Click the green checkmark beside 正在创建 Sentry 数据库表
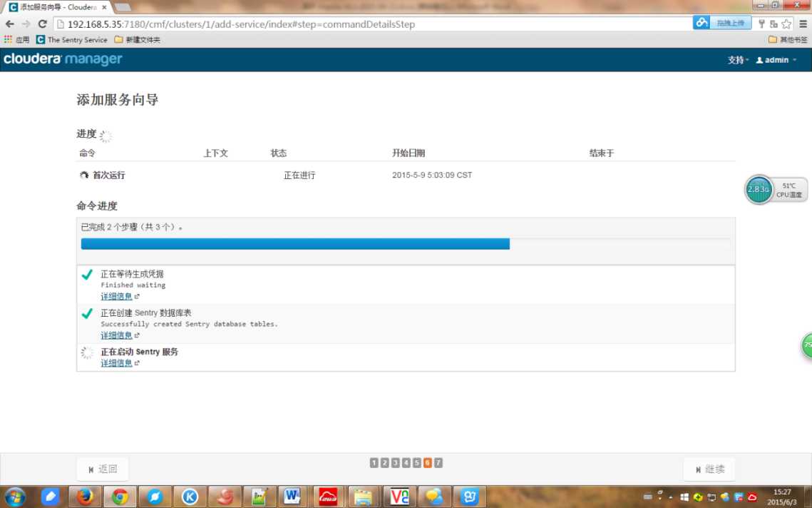 (x=87, y=313)
